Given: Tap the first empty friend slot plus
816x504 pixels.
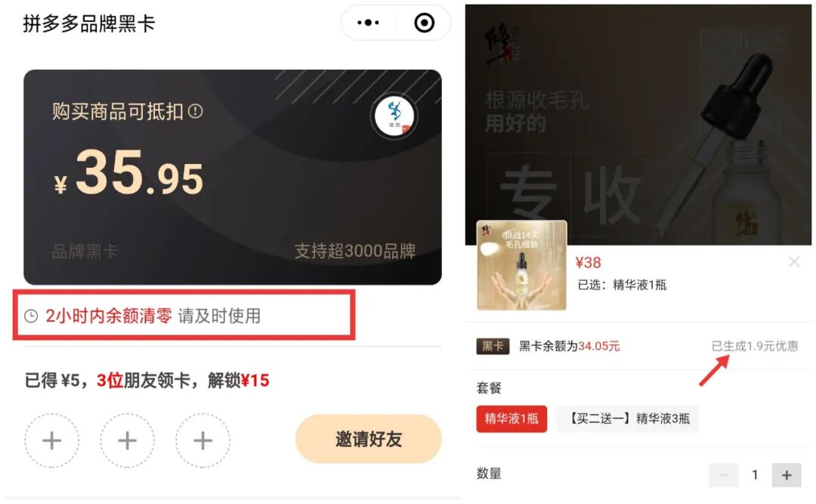Looking at the screenshot, I should [52, 441].
